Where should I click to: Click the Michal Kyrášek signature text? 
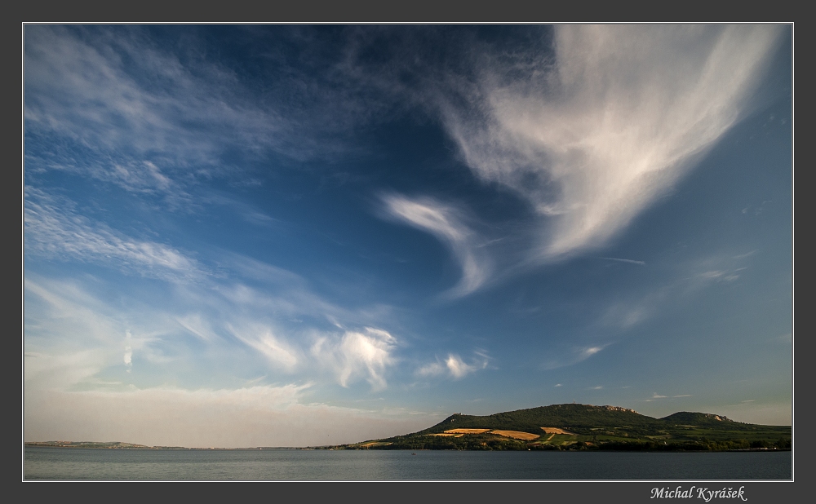(x=698, y=493)
